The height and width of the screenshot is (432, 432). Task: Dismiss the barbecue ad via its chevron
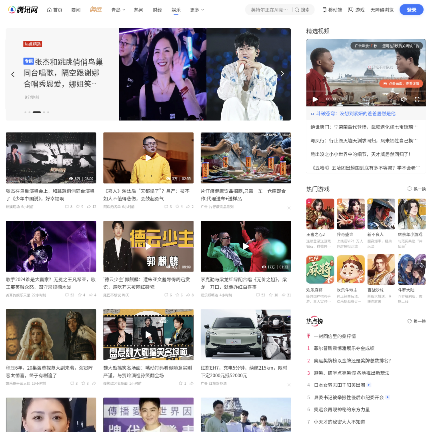[289, 207]
